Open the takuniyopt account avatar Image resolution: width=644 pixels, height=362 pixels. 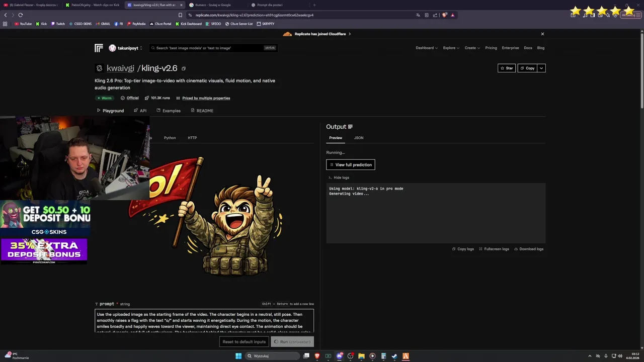click(112, 48)
